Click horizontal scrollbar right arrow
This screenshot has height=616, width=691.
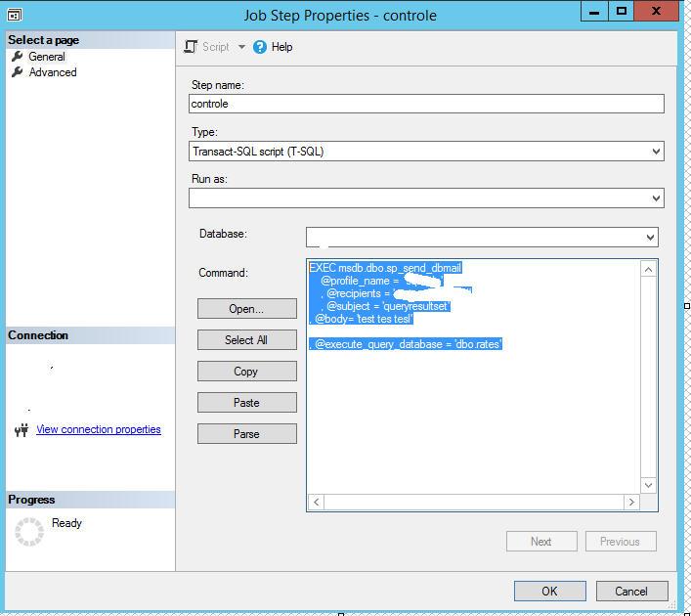point(631,502)
